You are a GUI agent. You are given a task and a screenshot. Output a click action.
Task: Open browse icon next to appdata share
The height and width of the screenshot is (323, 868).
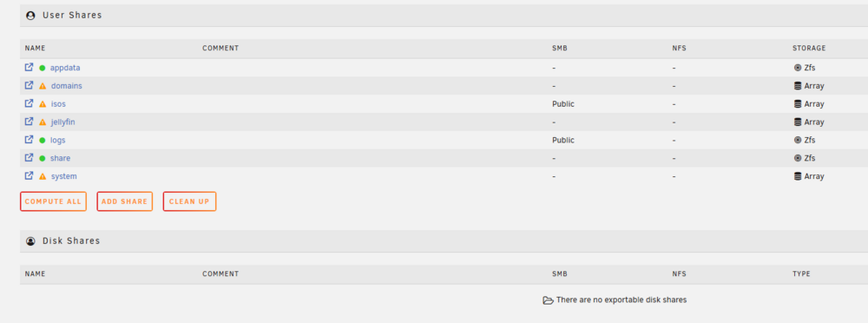click(29, 67)
